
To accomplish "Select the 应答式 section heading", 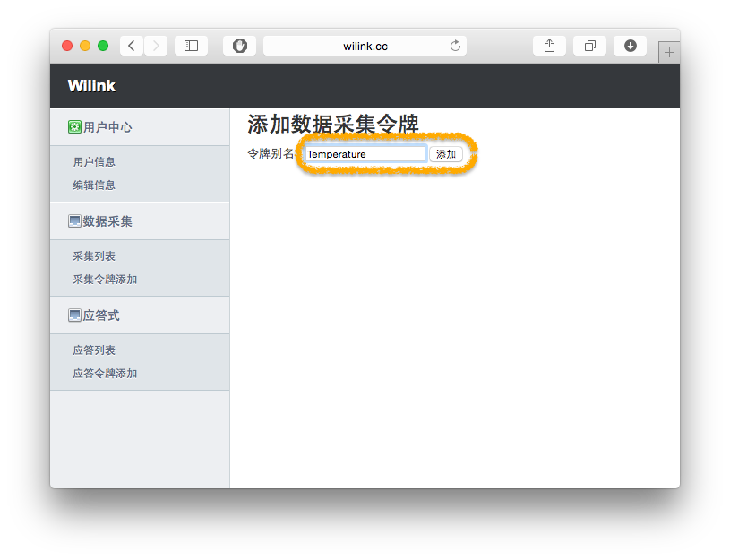I will click(x=101, y=314).
